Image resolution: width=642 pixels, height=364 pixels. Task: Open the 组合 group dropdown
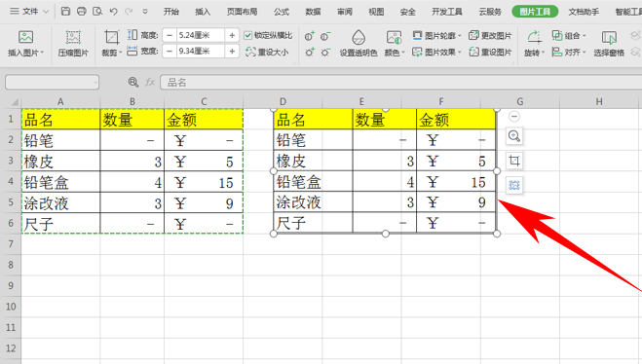click(569, 36)
